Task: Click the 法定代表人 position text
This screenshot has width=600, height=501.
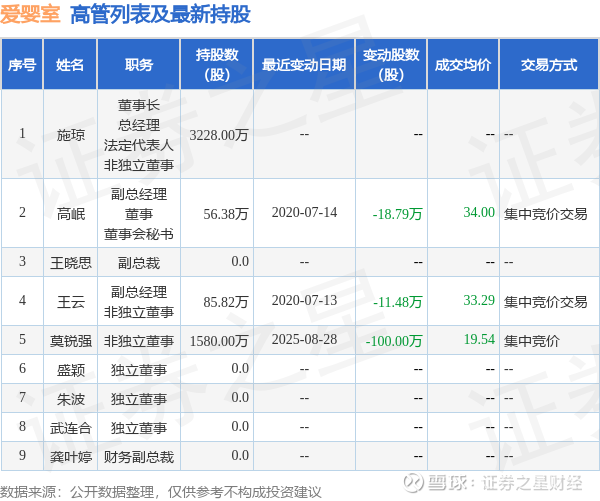Action: 139,145
